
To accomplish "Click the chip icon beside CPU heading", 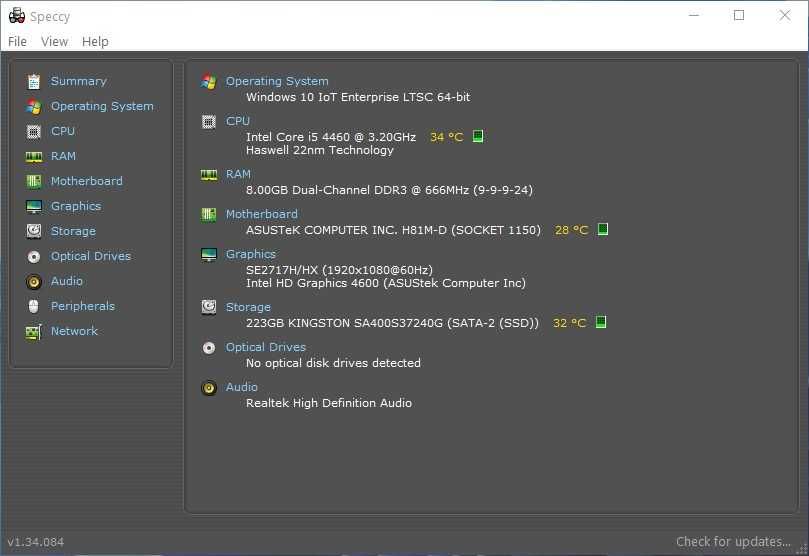I will 209,122.
